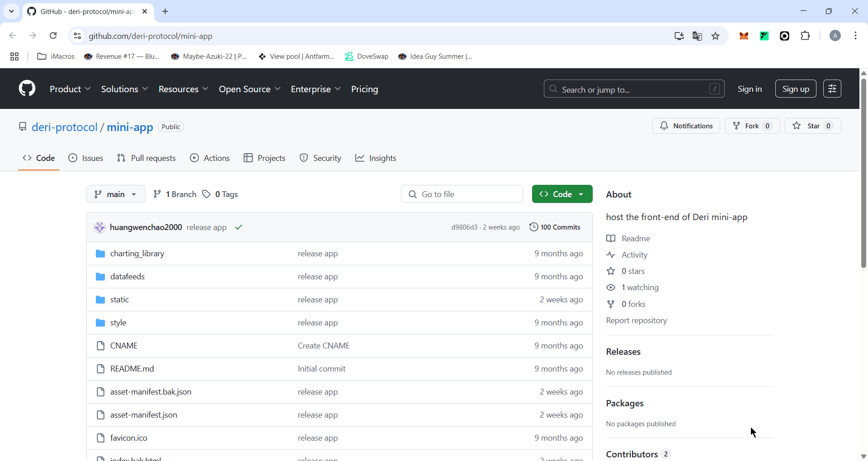The image size is (868, 461).
Task: Open the charting_library folder icon
Action: tap(100, 254)
